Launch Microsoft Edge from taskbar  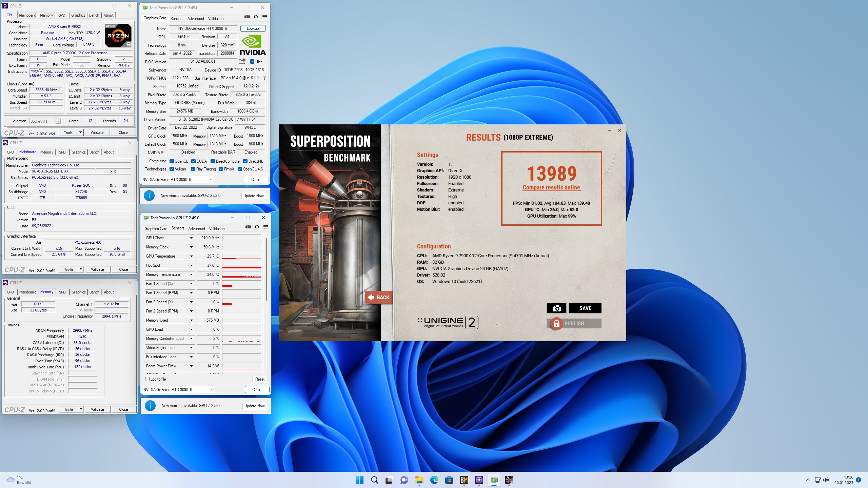[x=434, y=480]
